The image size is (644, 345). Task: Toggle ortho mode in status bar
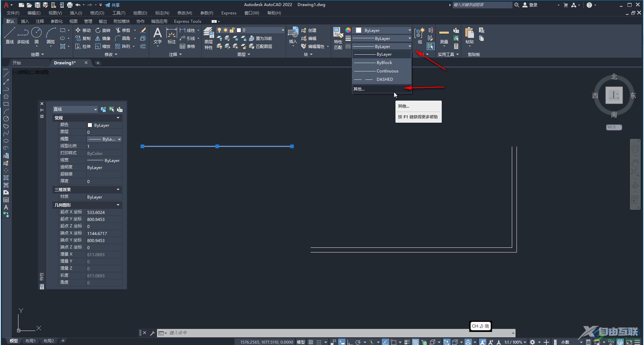click(349, 342)
